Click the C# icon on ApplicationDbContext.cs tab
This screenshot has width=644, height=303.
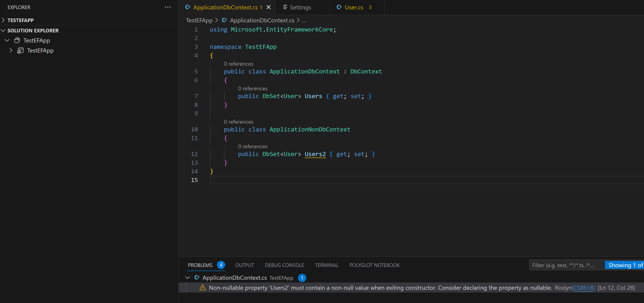pos(187,7)
